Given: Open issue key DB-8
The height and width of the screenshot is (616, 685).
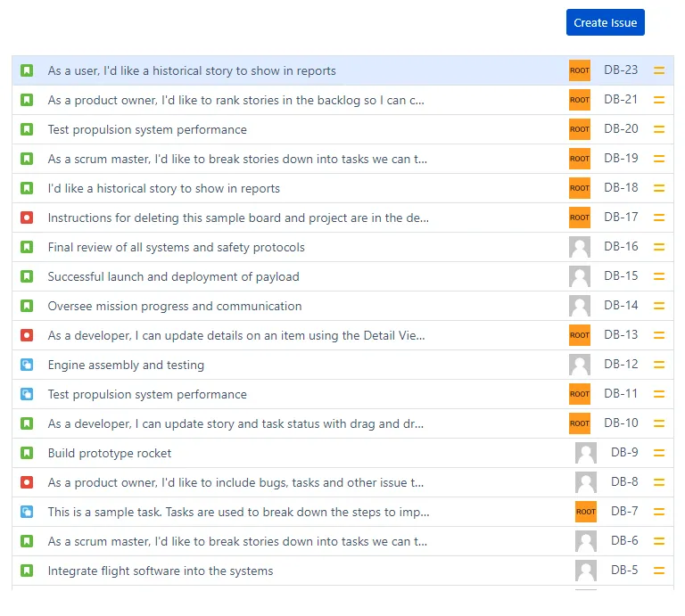Looking at the screenshot, I should coord(623,481).
